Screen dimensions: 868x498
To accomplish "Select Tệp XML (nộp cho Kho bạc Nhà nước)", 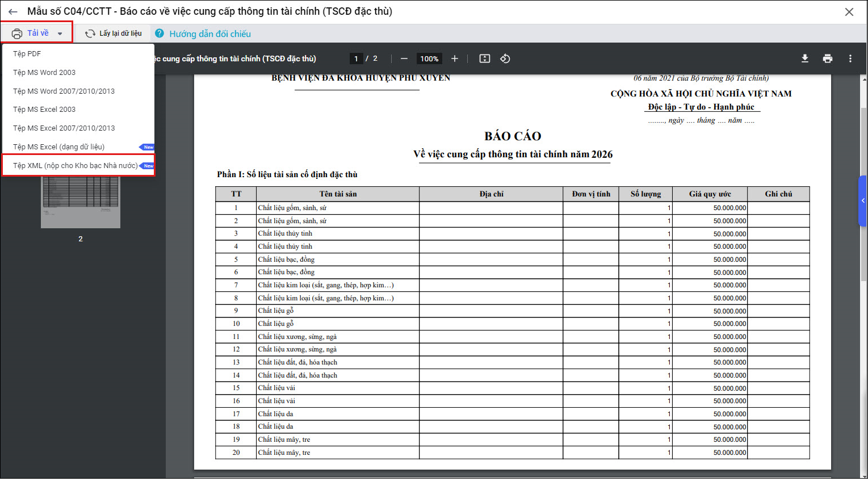I will (x=78, y=166).
